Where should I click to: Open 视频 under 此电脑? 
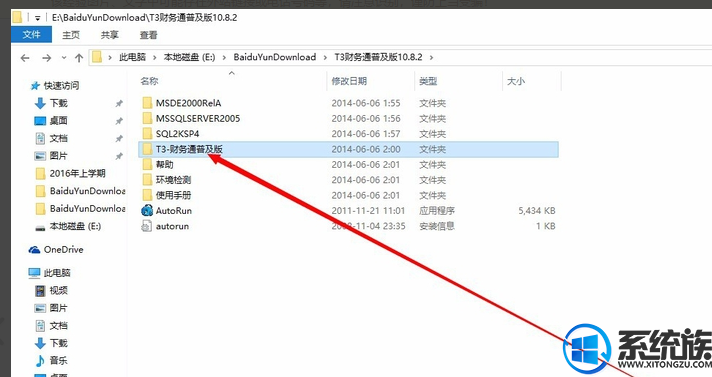pyautogui.click(x=59, y=291)
